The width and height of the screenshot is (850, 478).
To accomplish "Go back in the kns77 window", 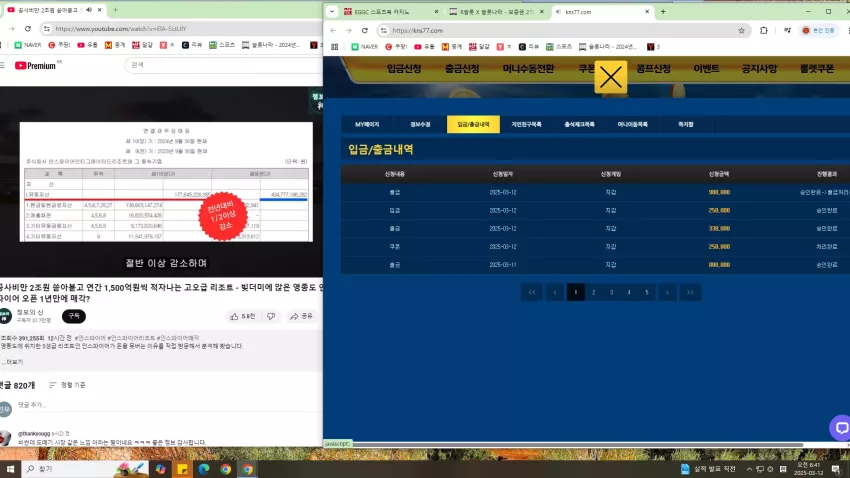I will pyautogui.click(x=333, y=31).
